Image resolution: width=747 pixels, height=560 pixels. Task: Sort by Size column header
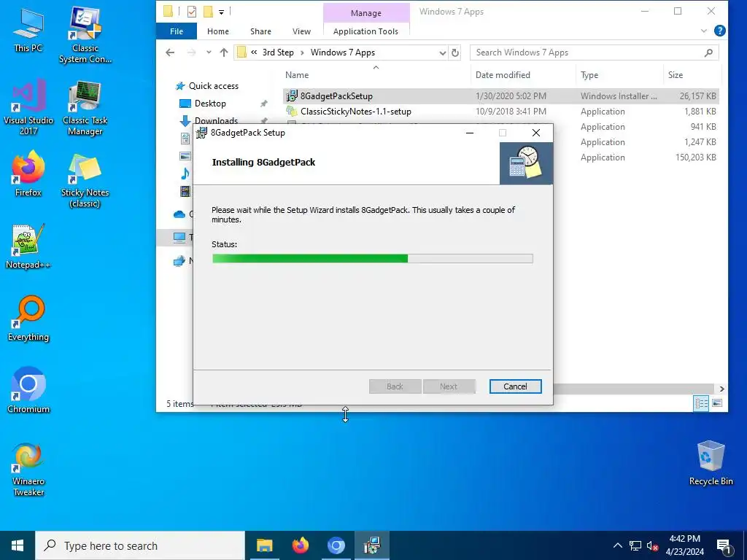coord(692,75)
